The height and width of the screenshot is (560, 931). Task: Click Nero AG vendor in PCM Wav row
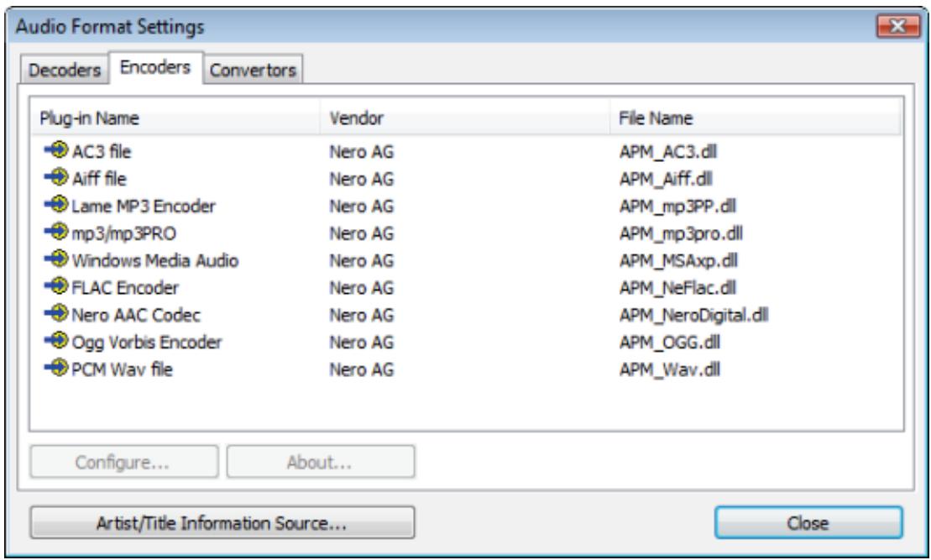tap(362, 370)
